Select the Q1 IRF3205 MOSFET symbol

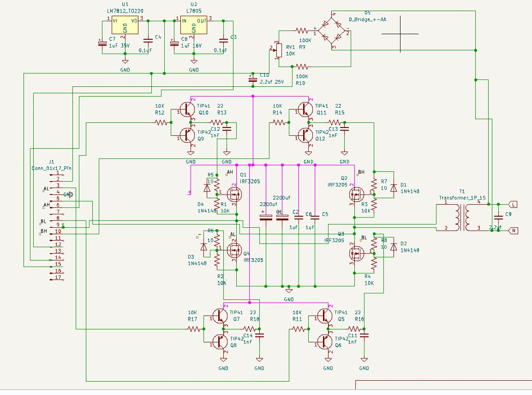point(233,194)
